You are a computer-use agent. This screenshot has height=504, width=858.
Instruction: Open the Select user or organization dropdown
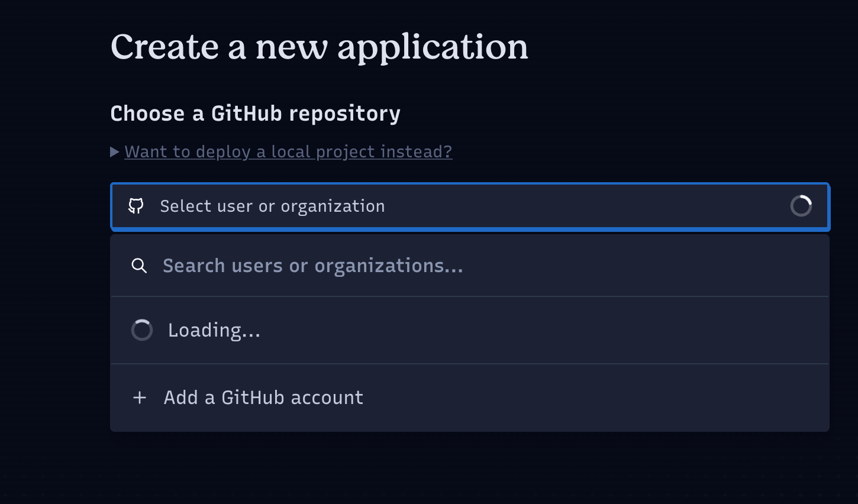[470, 206]
